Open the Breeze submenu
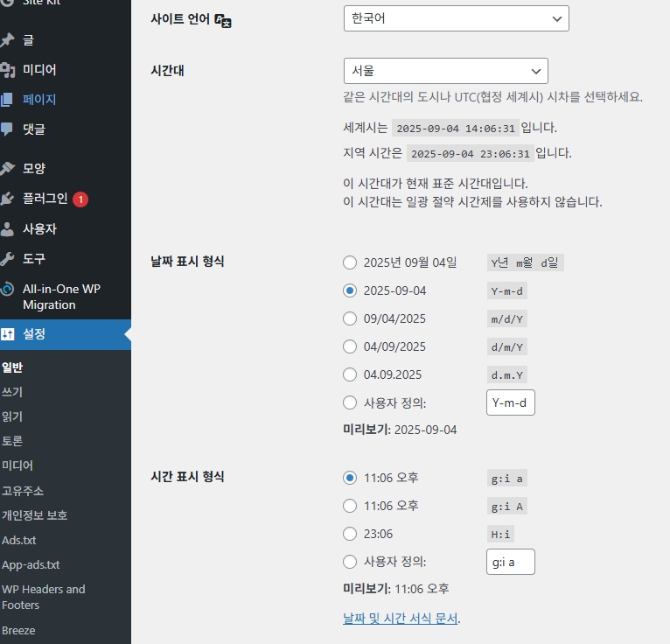 click(18, 631)
